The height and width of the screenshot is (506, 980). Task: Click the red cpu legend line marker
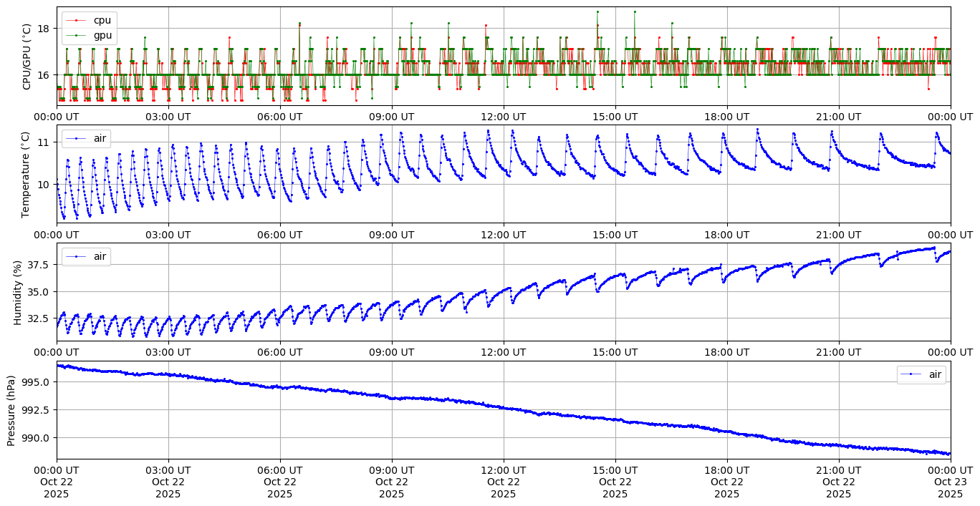tap(77, 21)
